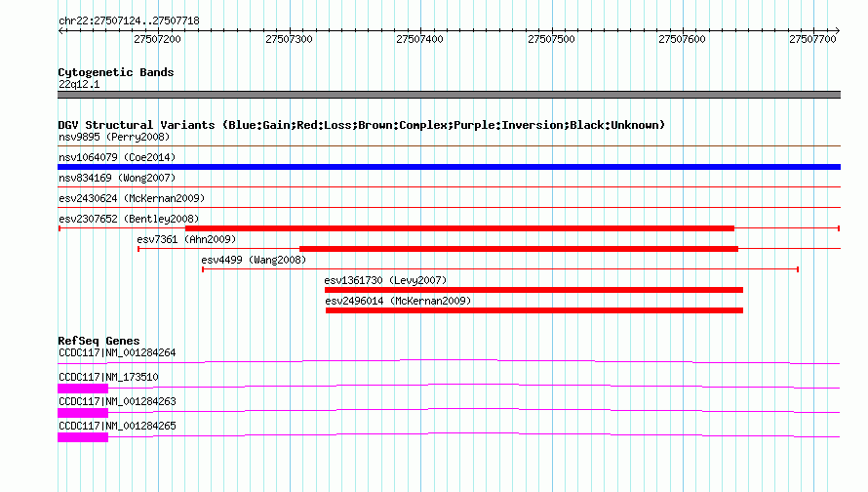Click the magenta exon block of NM_173510
868x492 pixels.
[x=83, y=389]
